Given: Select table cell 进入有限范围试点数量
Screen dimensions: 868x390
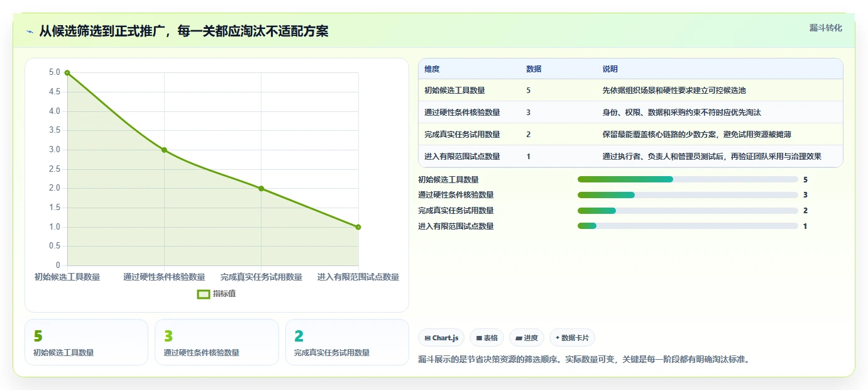Looking at the screenshot, I should click(462, 157).
